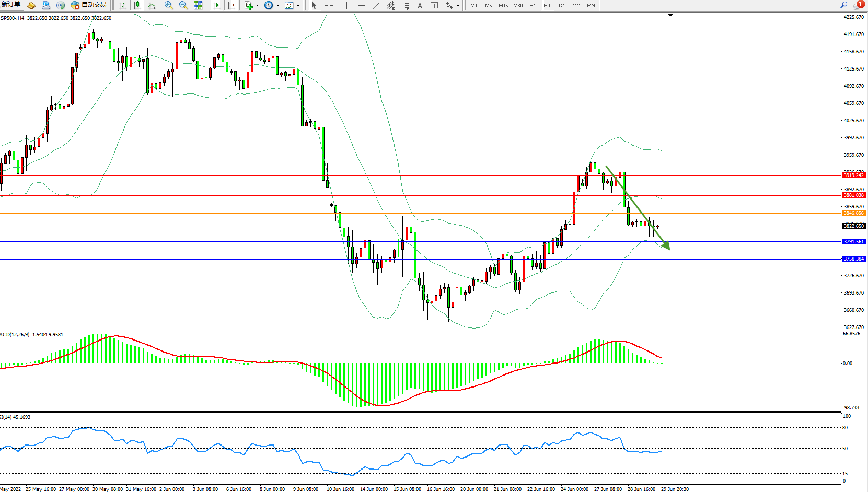Viewport: 868px width, 492px height.
Task: Switch chart to candlestick mode
Action: tap(137, 5)
